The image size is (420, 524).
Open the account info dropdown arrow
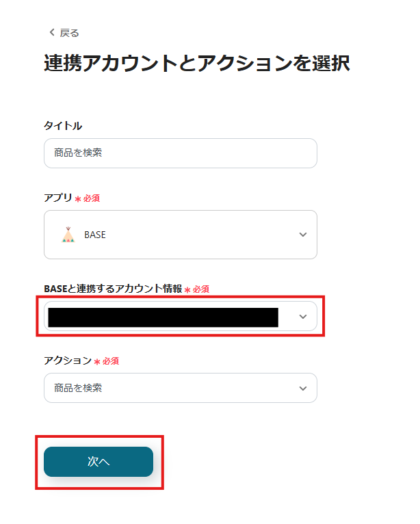(x=303, y=317)
